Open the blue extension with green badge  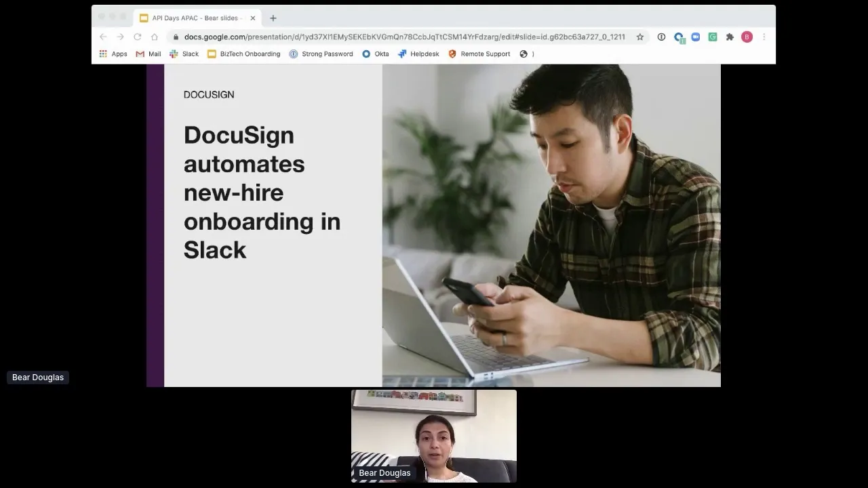(679, 37)
